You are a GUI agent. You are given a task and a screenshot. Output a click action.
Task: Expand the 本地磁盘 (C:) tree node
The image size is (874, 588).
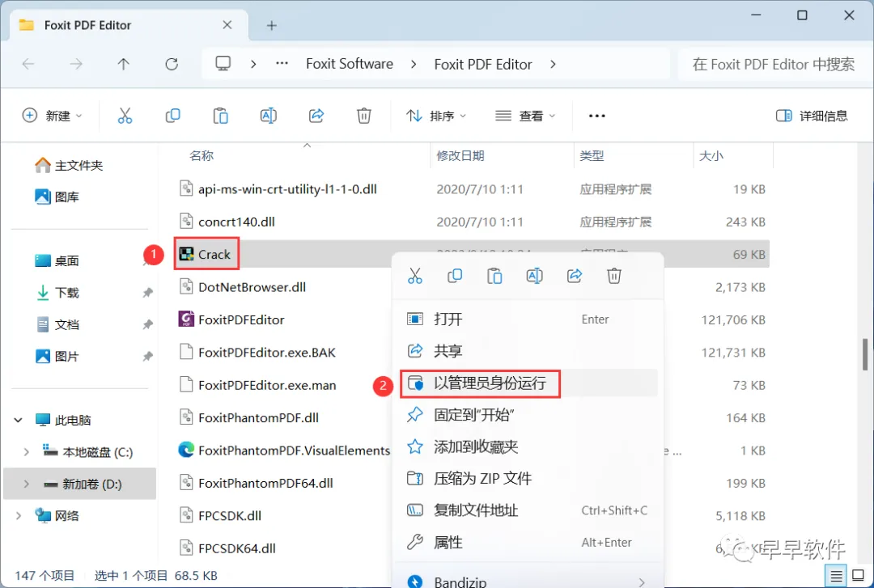click(26, 452)
